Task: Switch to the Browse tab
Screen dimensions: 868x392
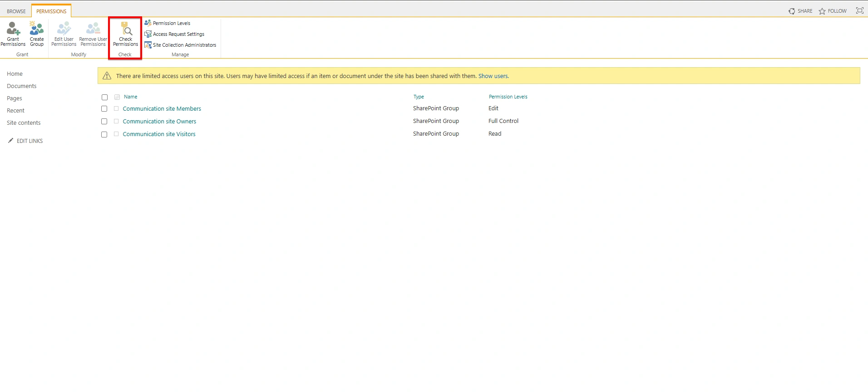Action: (x=16, y=11)
